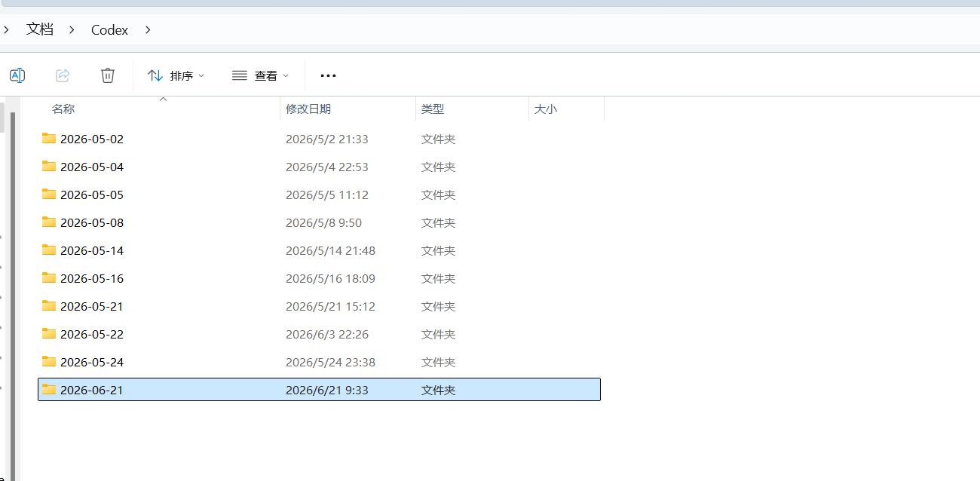The width and height of the screenshot is (980, 481).
Task: Expand the chevron after Codex breadcrumb
Action: click(x=148, y=30)
